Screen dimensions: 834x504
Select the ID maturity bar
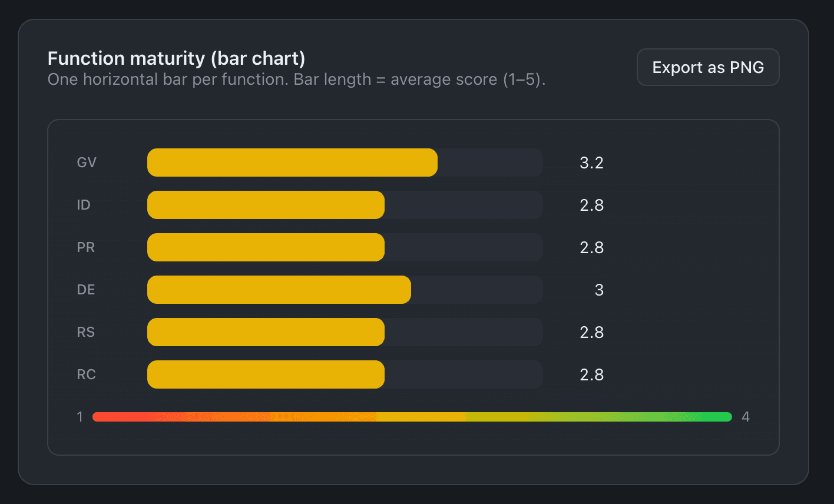[x=265, y=204]
